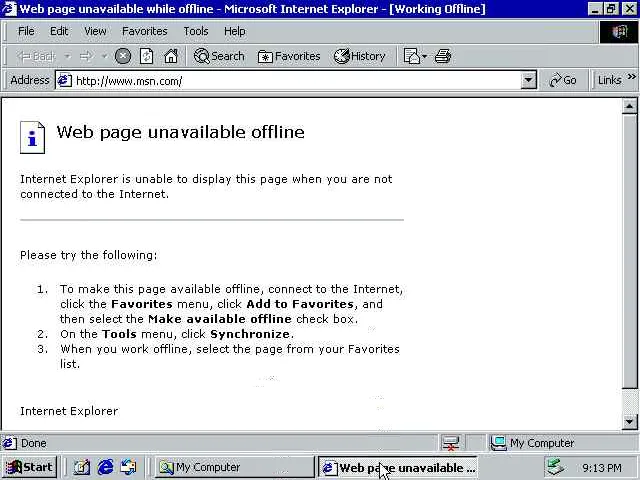640x480 pixels.
Task: Click the Links toolbar label
Action: coord(609,80)
